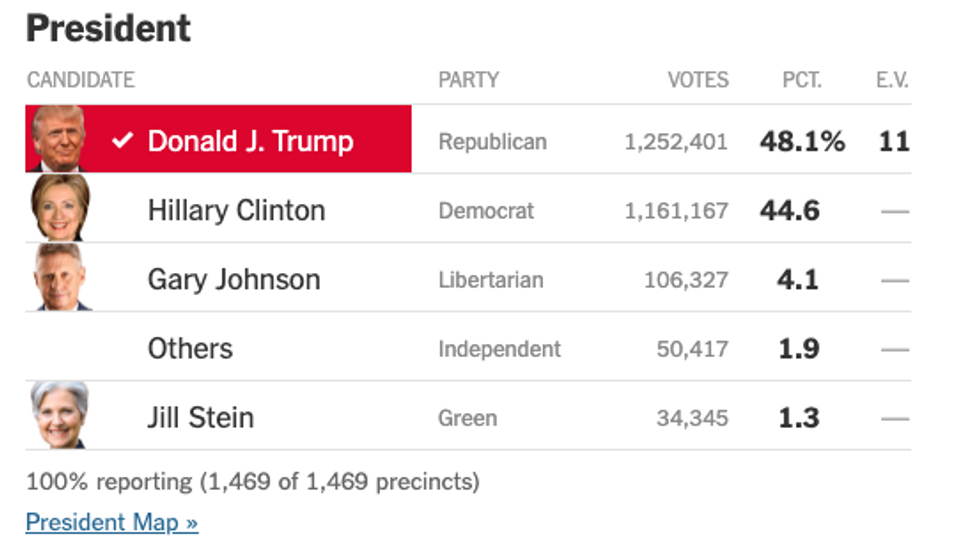The image size is (980, 544).
Task: Click the CANDIDATE column header
Action: [x=81, y=80]
